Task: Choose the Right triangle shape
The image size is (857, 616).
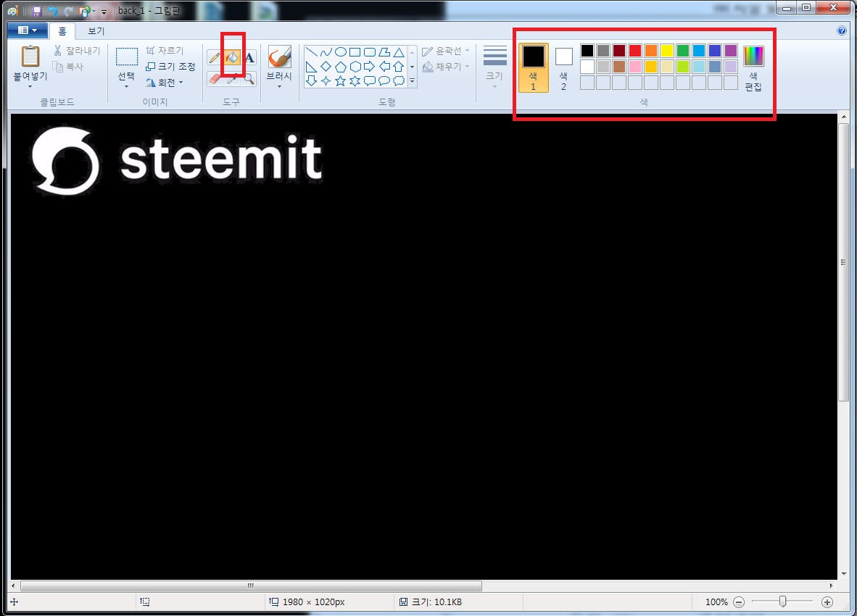Action: click(312, 67)
